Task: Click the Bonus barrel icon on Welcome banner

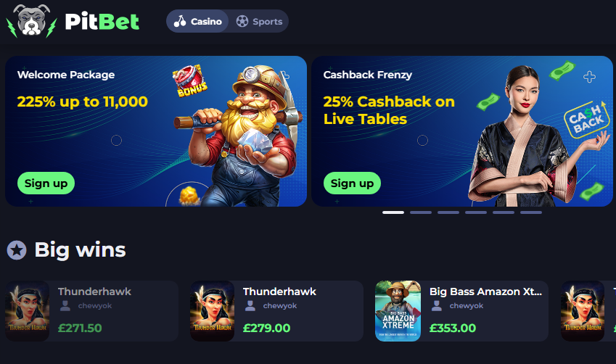Action: (x=190, y=81)
